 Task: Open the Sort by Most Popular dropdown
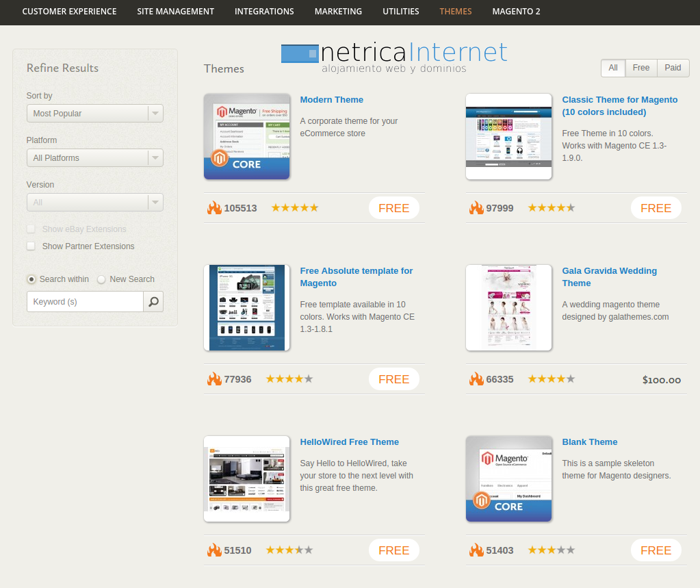94,114
